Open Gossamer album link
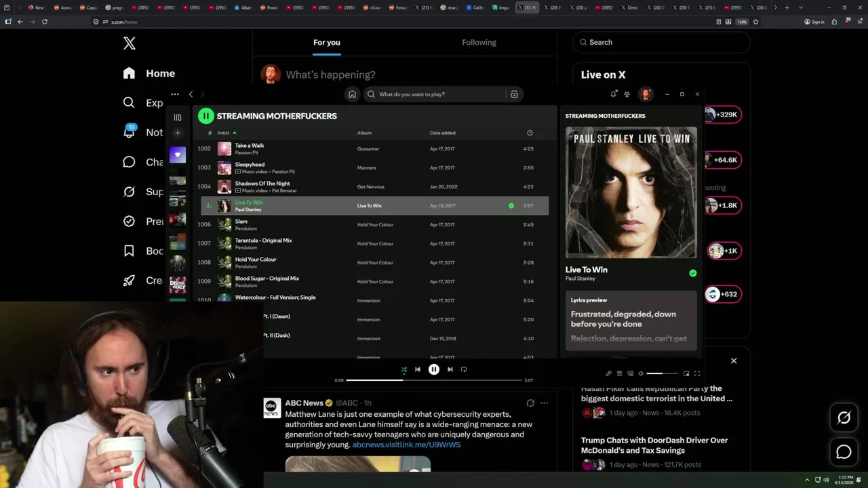This screenshot has width=868, height=488. 368,148
